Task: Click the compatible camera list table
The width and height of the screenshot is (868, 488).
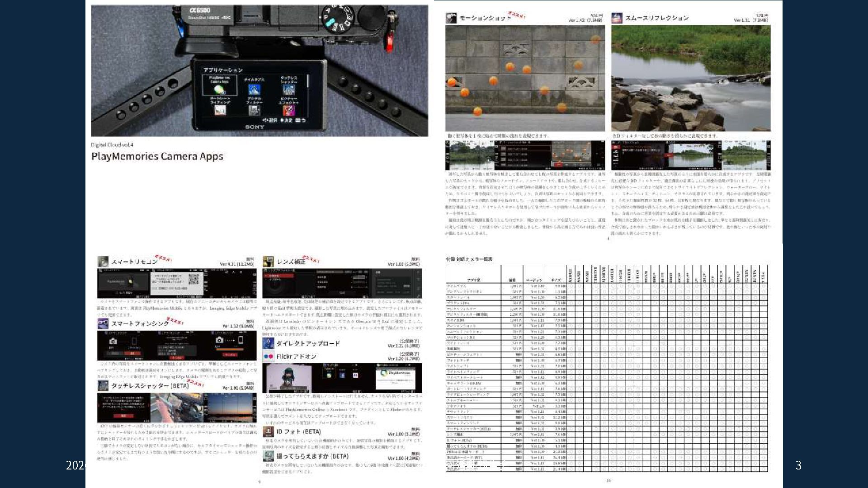Action: tap(607, 368)
